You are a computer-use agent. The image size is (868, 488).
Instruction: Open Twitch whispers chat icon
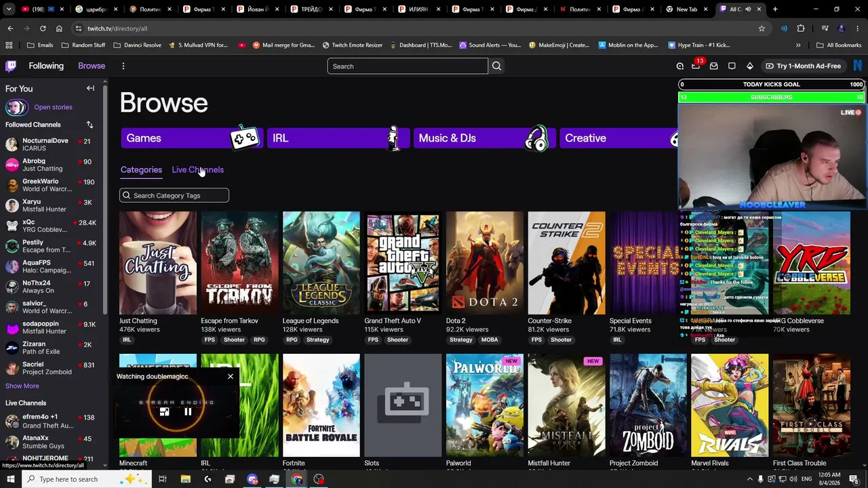coord(732,66)
